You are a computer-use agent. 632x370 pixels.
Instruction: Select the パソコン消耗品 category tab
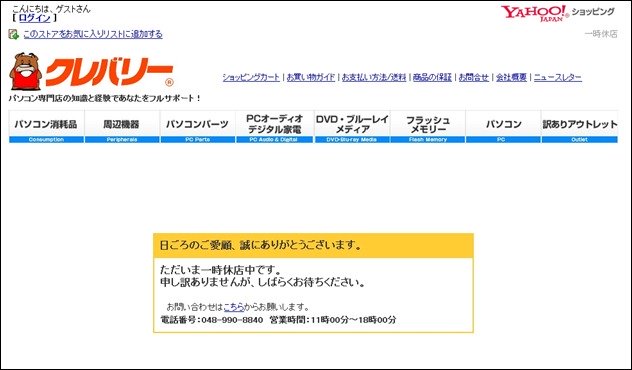tap(46, 127)
